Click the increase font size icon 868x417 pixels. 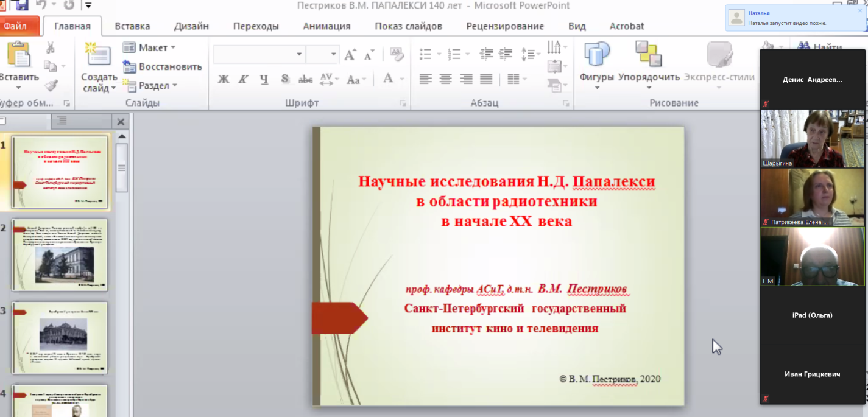[x=350, y=55]
